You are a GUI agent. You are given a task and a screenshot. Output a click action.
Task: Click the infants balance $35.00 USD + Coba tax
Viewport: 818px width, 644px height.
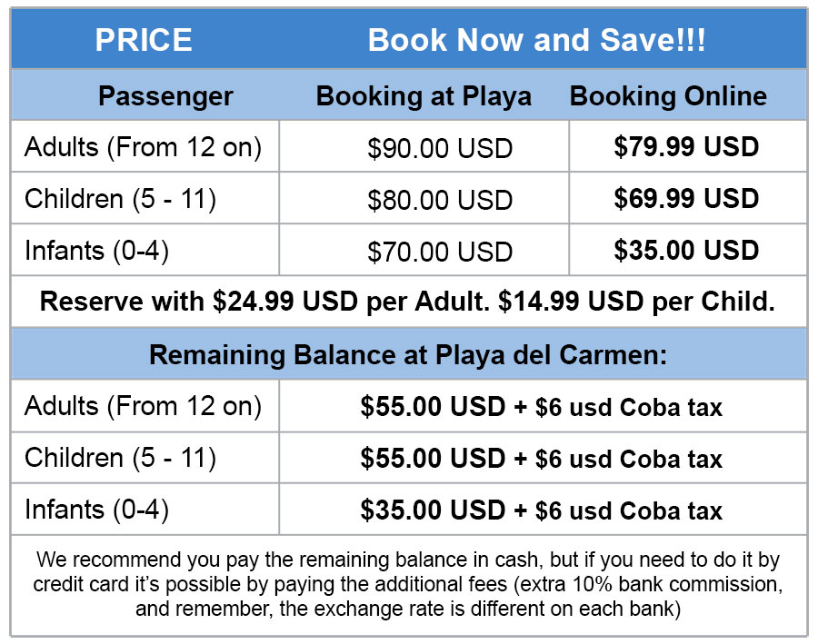pyautogui.click(x=541, y=510)
